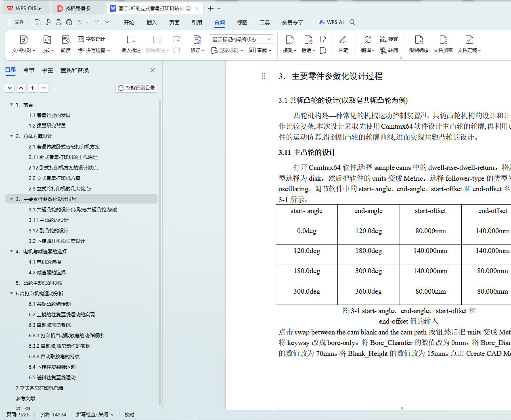The image size is (511, 420).
Task: Convert text with 转简 icon
Action: point(389,50)
